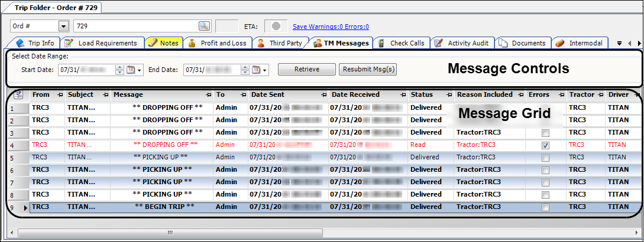Viewport: 644px width, 242px height.
Task: Check the Errors box in row 8
Action: pyautogui.click(x=545, y=194)
